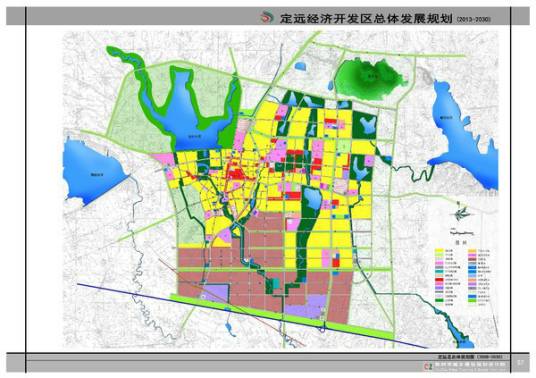
Task: Click the red swatch in the legend
Action: click(439, 280)
